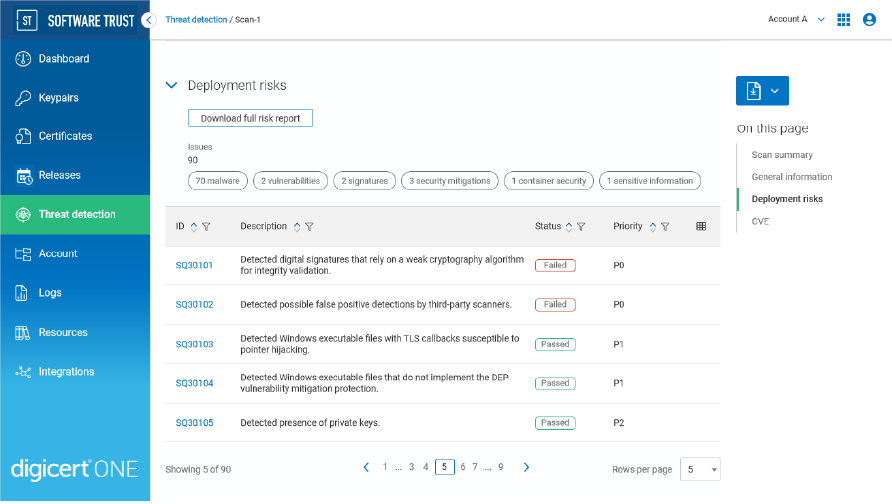Screen dimensions: 892x504
Task: Toggle the 3 security mitigations chip
Action: click(x=449, y=181)
